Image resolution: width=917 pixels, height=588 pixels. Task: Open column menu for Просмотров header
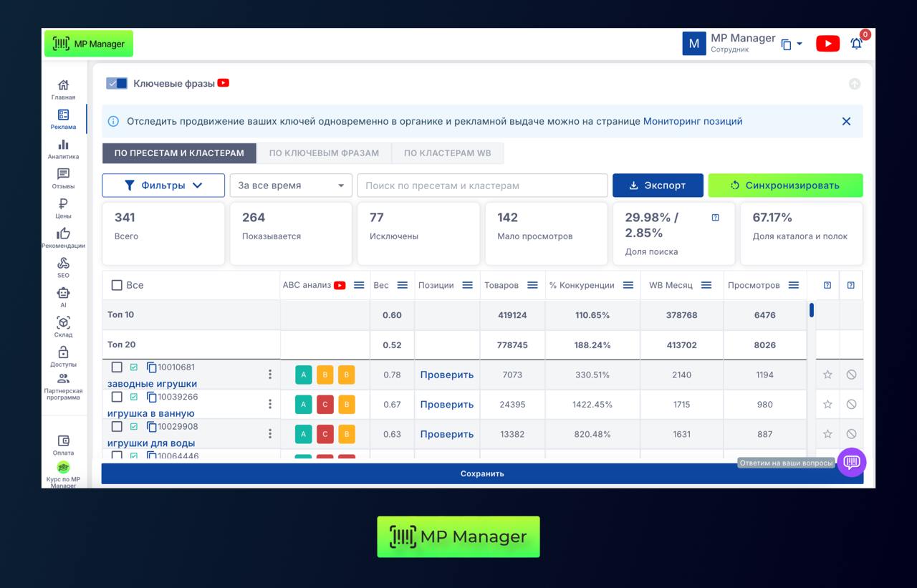point(793,285)
